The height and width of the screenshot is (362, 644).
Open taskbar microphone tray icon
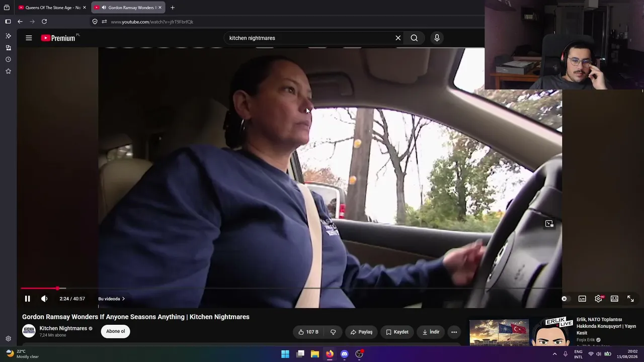click(566, 354)
